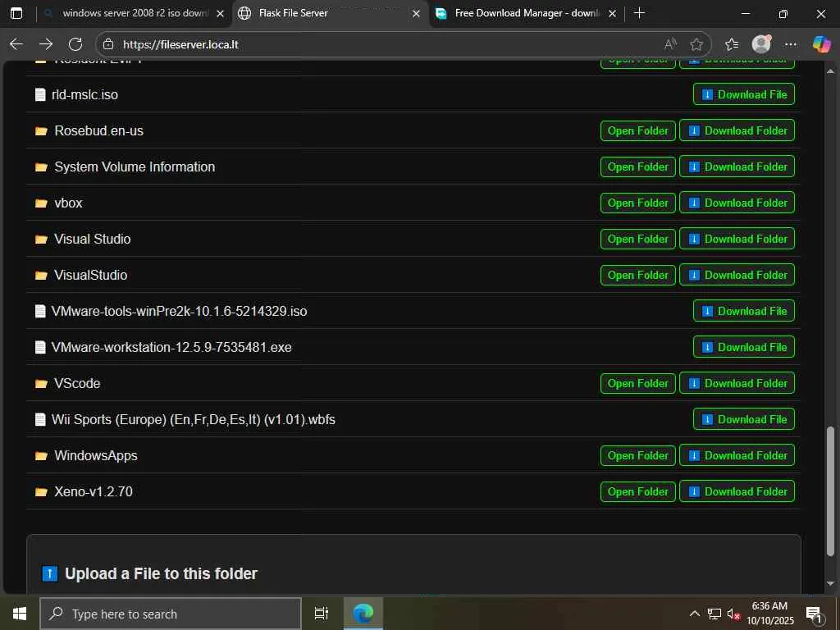840x630 pixels.
Task: Download Folder for Rosebud.en-us
Action: click(x=737, y=130)
